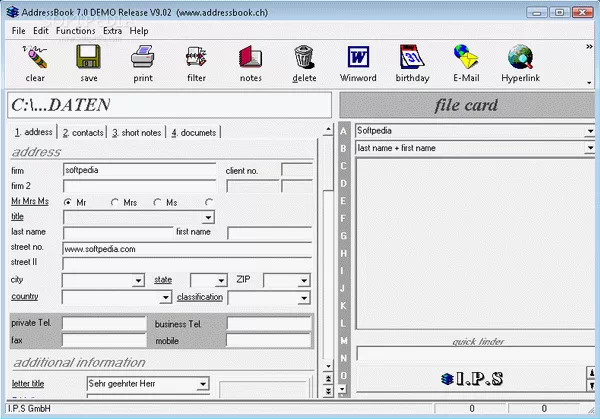Viewport: 600px width, 419px height.
Task: Launch Winword export icon
Action: 358,57
